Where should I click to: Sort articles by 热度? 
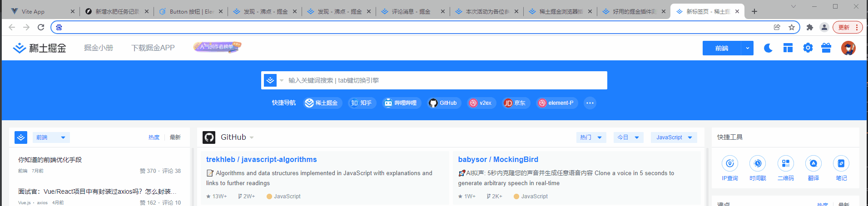pos(154,137)
